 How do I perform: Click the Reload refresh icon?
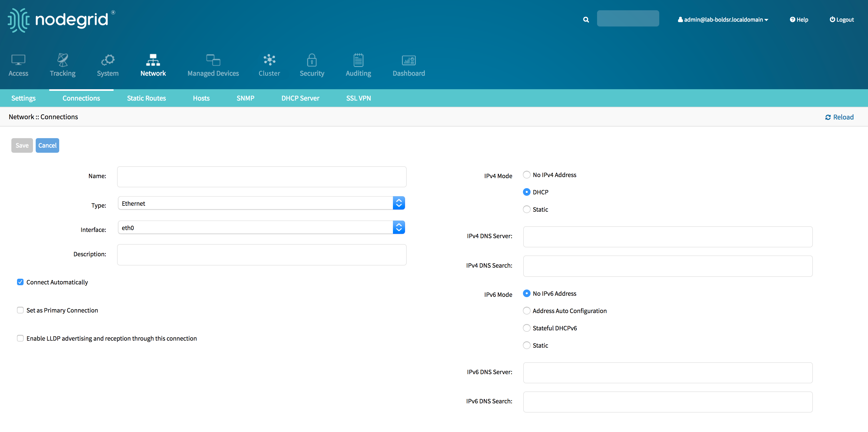point(827,117)
